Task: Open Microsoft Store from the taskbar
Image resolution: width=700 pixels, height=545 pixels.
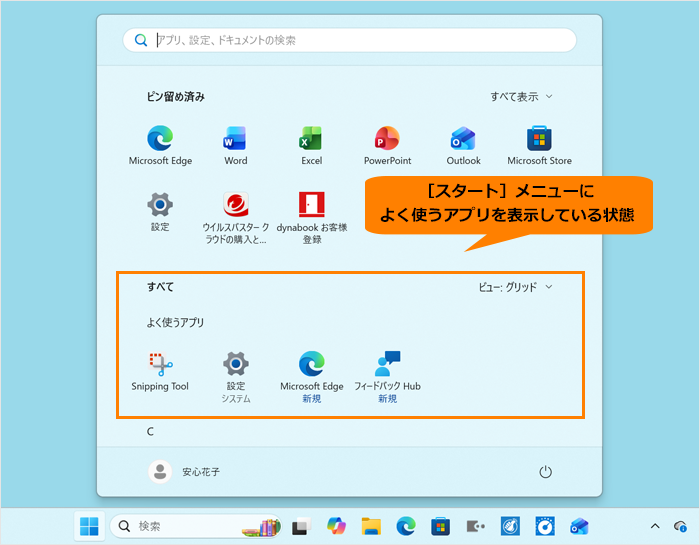Action: 440,526
